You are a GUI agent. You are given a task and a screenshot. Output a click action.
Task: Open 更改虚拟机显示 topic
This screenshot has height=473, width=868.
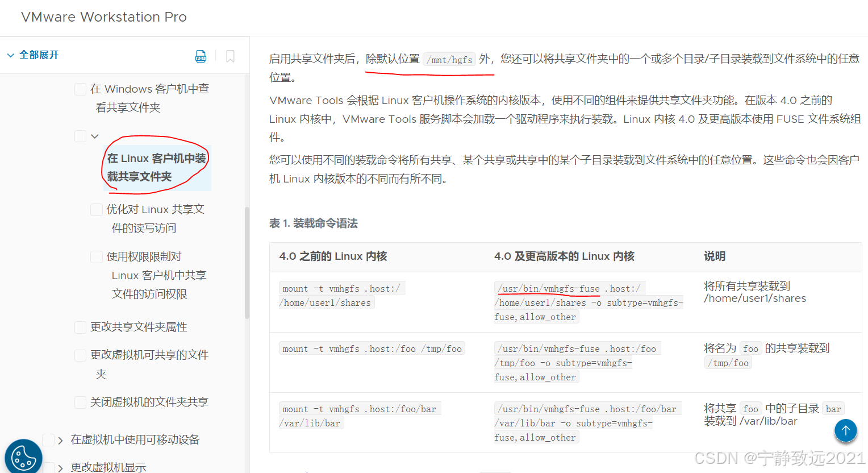[x=108, y=467]
